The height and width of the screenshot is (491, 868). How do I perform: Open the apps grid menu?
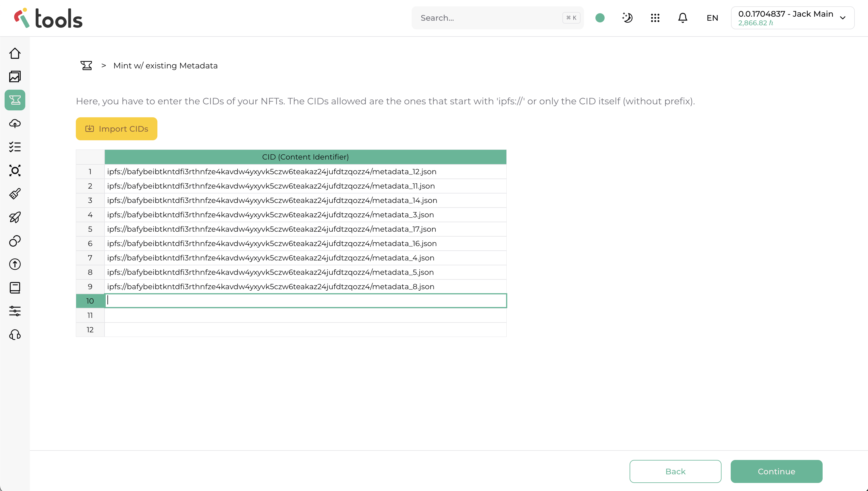655,18
